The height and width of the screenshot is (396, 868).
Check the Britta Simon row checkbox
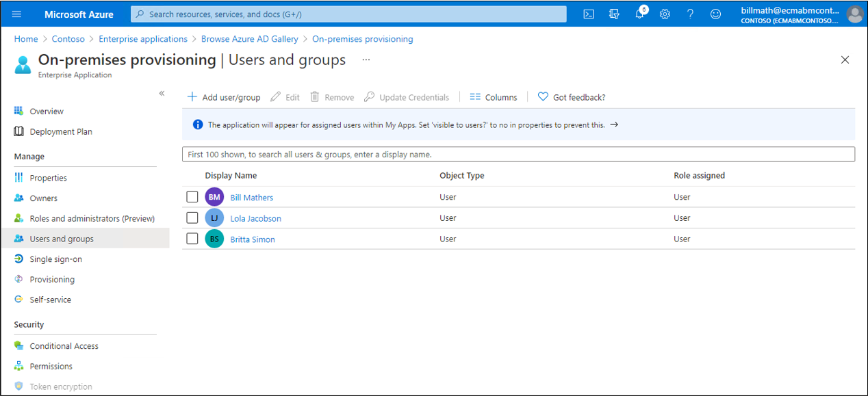pyautogui.click(x=192, y=239)
